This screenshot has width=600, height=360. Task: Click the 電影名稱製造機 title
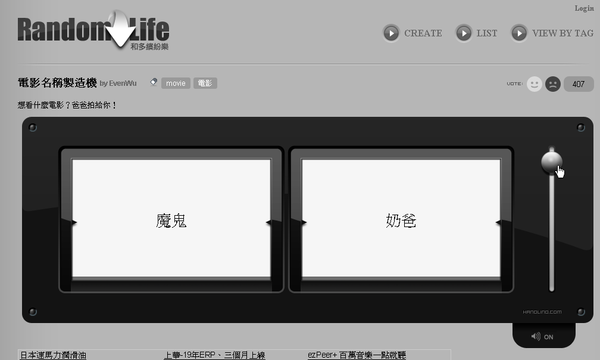57,83
